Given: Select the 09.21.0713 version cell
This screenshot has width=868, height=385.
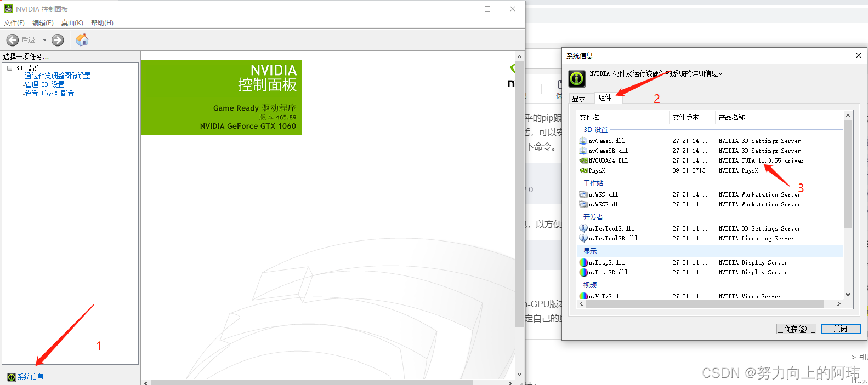Looking at the screenshot, I should [x=689, y=170].
